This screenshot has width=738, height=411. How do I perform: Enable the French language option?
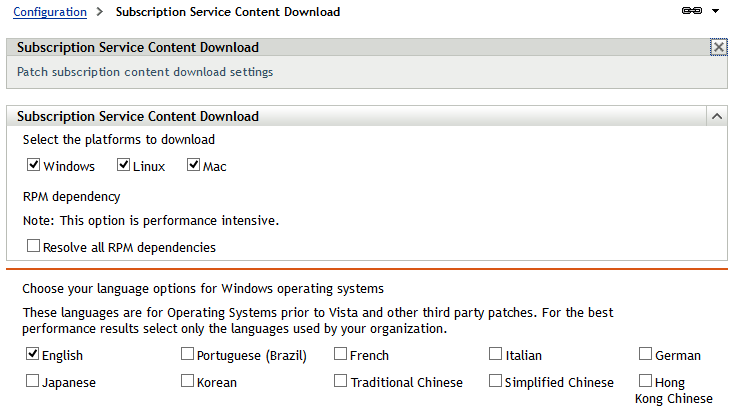coord(341,354)
